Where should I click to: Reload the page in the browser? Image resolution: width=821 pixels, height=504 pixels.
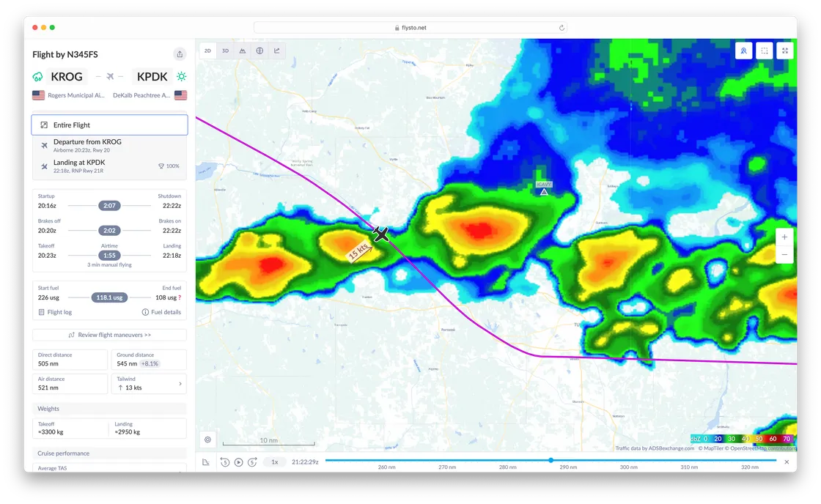click(562, 28)
